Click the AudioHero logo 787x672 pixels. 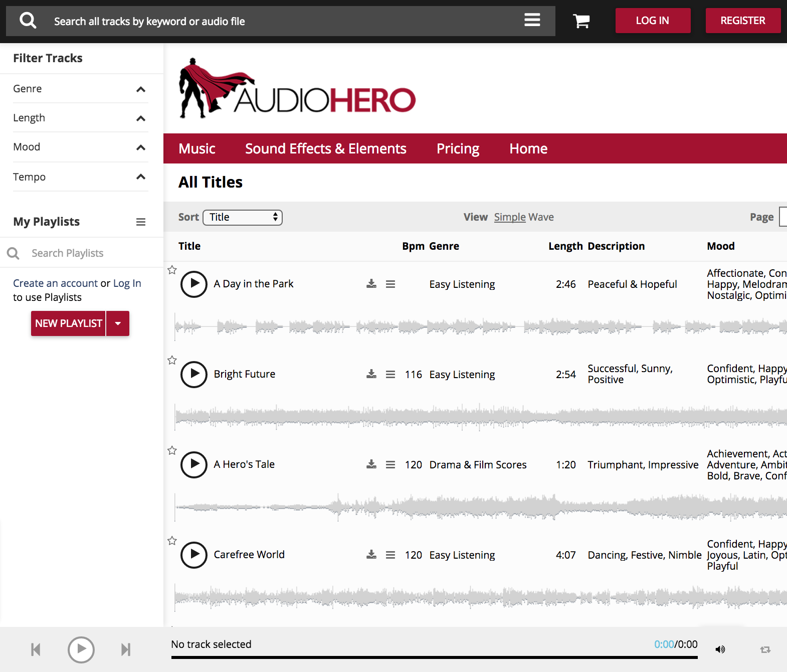297,88
